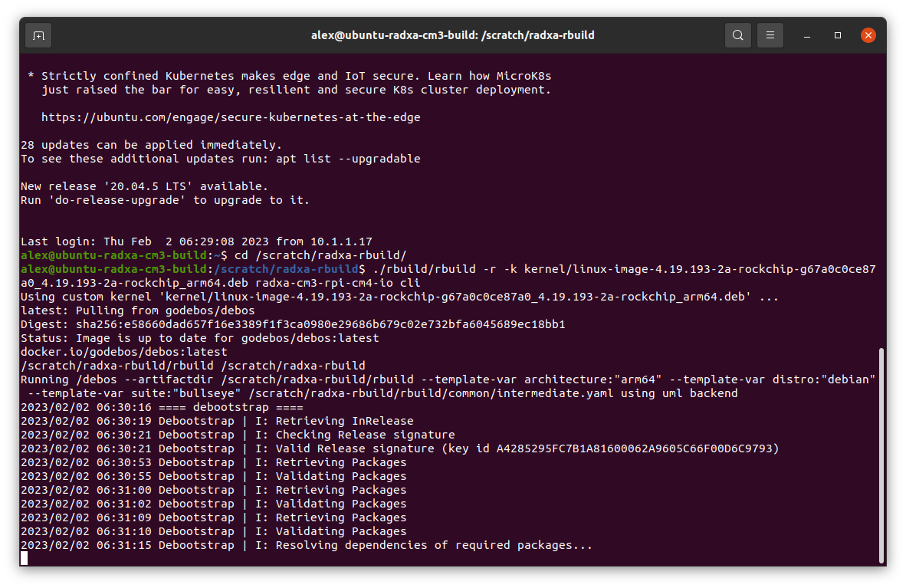Screen dimensions: 906x588
Task: Click the window title text
Action: (x=452, y=35)
